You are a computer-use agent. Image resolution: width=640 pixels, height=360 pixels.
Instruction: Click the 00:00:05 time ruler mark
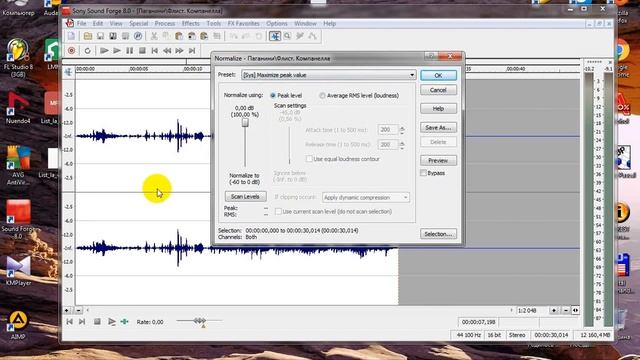point(139,69)
